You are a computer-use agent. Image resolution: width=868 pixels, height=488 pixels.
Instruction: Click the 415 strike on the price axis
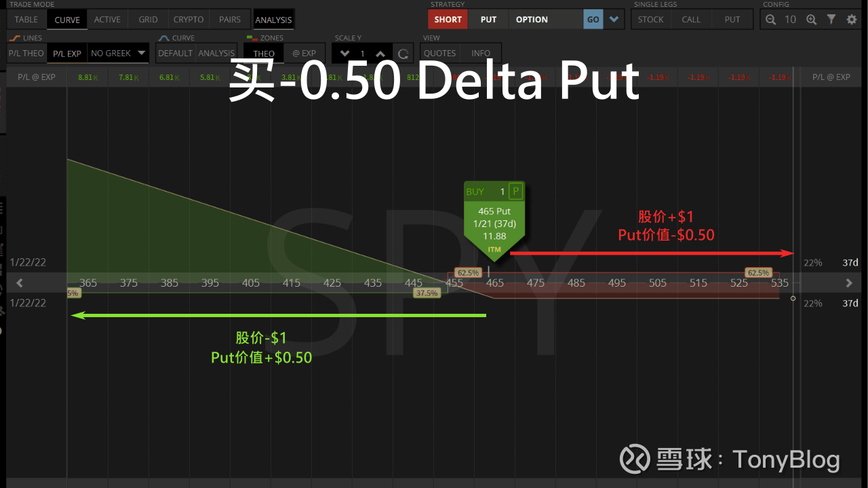click(292, 283)
